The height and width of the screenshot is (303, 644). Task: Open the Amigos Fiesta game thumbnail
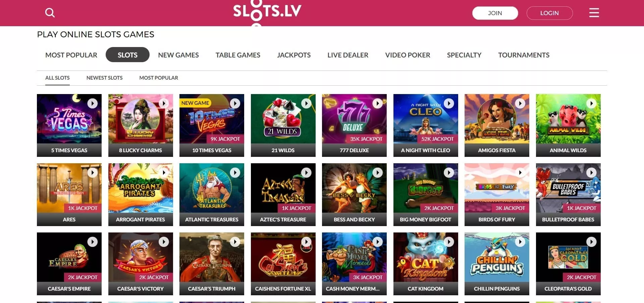tap(497, 125)
